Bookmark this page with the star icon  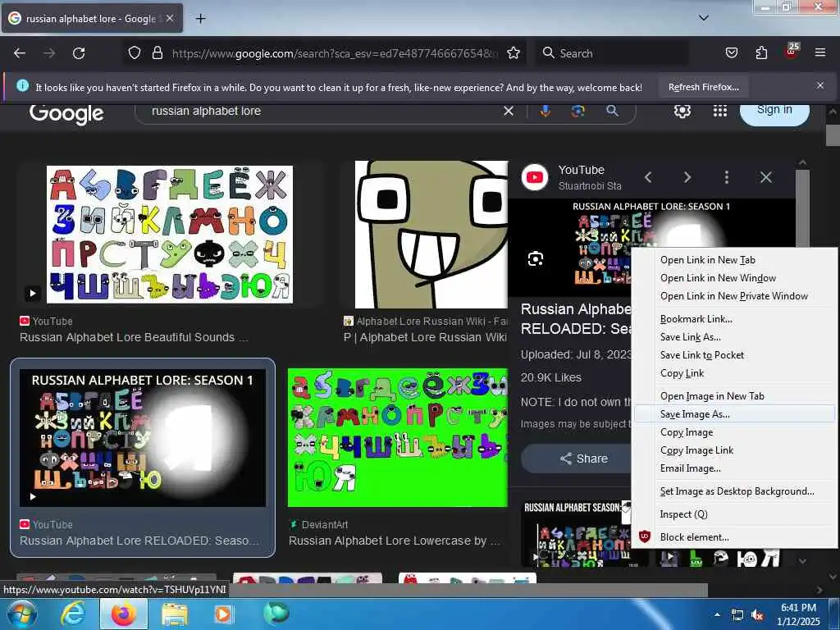pos(514,52)
